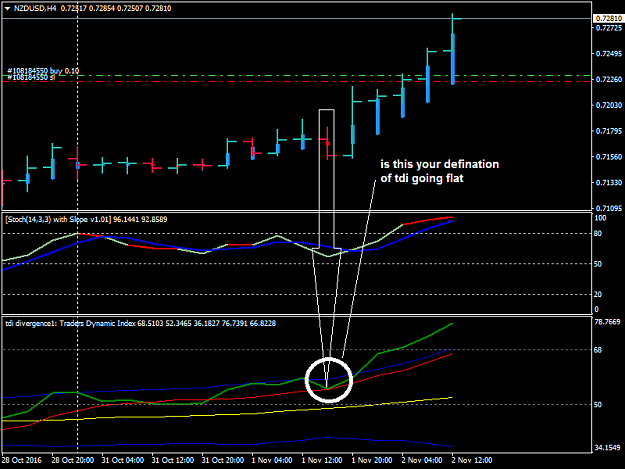Click the annotation text 'is this your defination'
The image size is (625, 469).
pos(440,164)
